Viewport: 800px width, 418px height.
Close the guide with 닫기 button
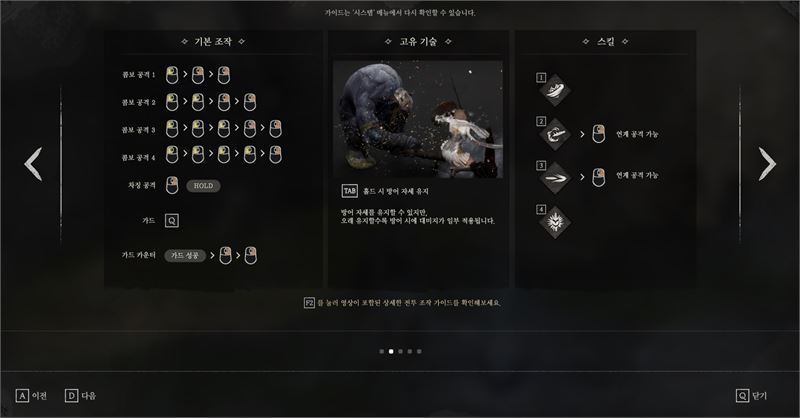tap(752, 396)
